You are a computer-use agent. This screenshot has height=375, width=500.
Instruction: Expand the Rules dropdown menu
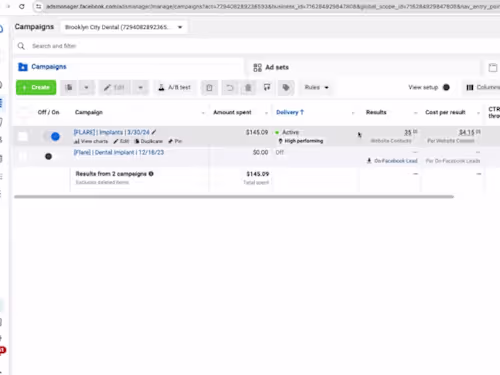(316, 87)
